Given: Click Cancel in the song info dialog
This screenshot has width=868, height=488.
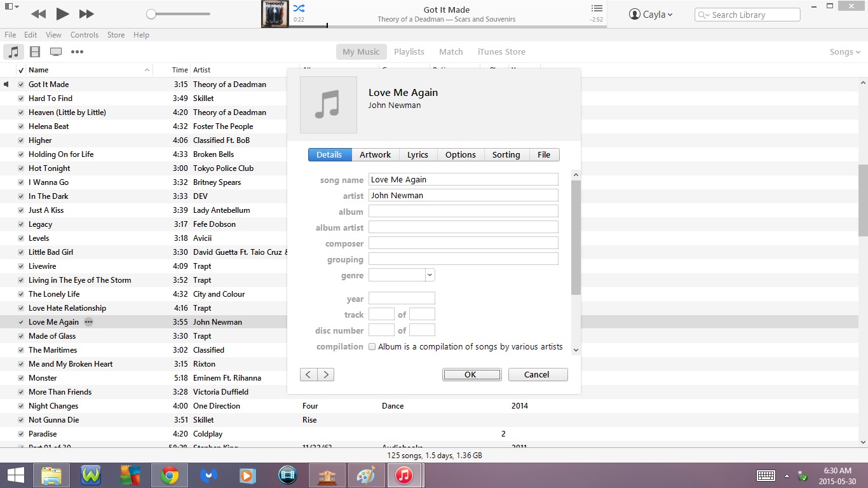Looking at the screenshot, I should (538, 375).
